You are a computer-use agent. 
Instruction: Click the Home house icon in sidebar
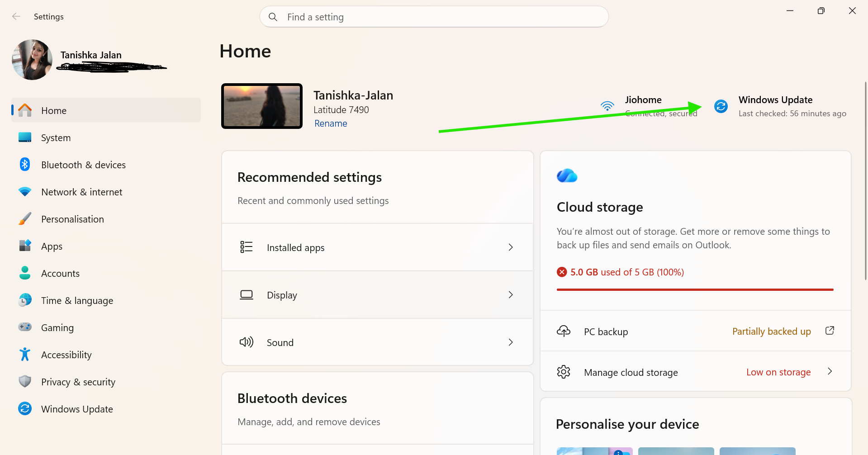(25, 110)
